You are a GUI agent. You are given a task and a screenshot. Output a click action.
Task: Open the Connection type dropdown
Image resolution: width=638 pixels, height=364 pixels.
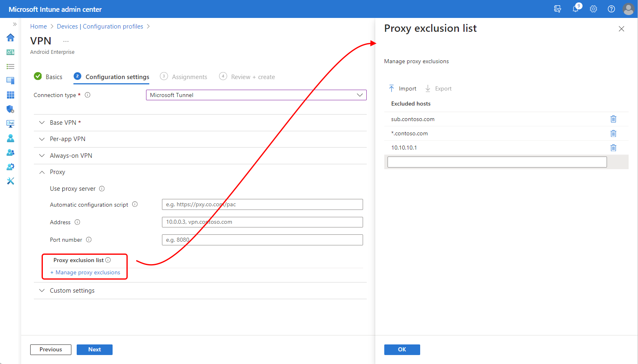click(x=256, y=95)
